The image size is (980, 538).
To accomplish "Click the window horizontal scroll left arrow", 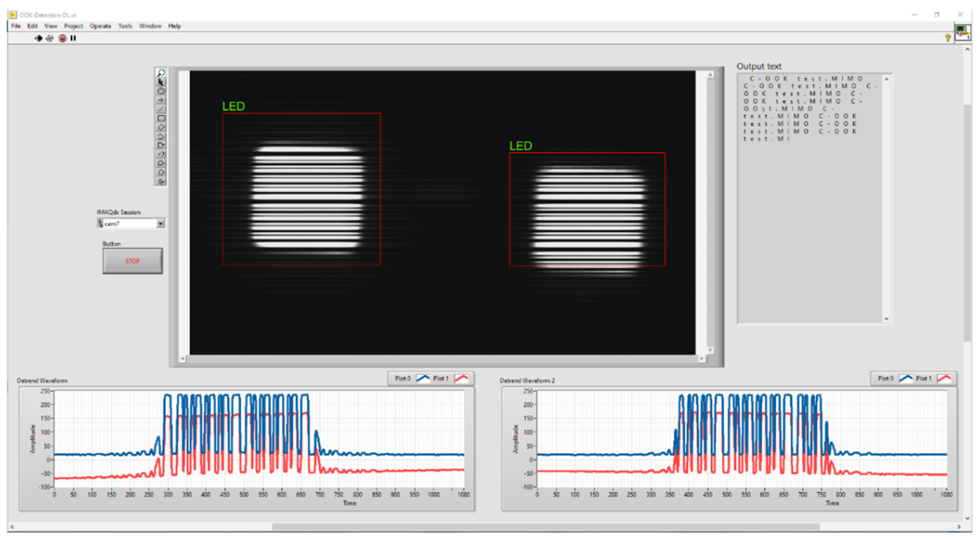I will click(12, 527).
